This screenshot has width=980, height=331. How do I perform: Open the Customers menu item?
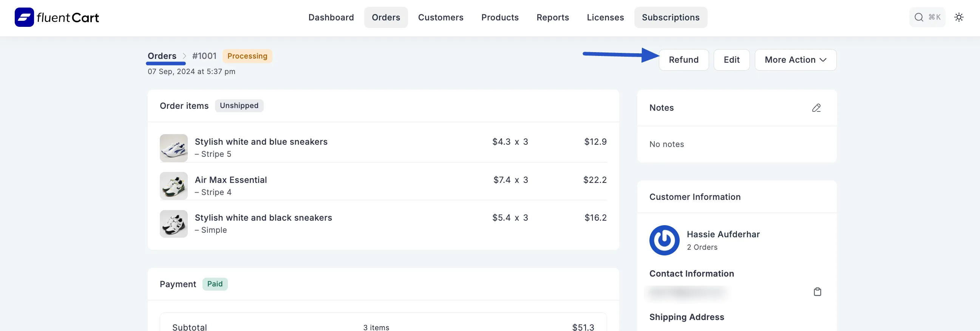click(441, 17)
